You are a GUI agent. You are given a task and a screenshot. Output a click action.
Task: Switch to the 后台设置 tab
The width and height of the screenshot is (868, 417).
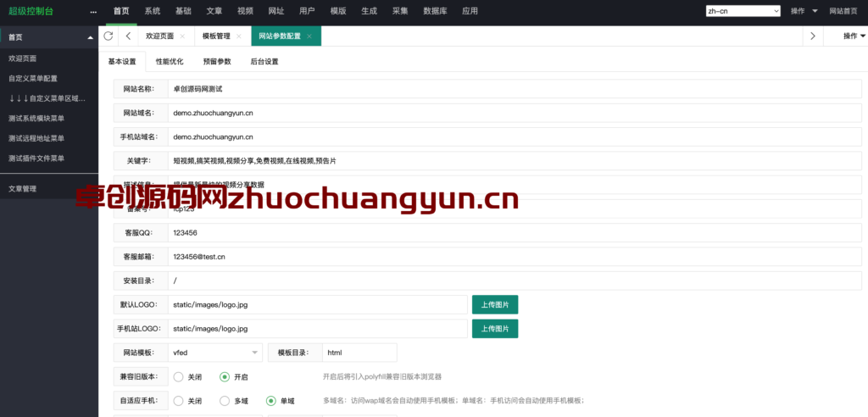[264, 62]
